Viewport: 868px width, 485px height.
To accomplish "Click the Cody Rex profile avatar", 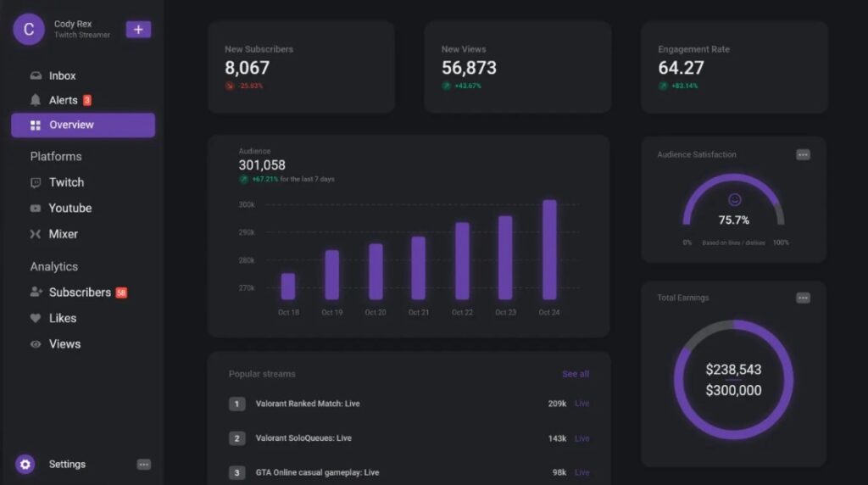I will coord(28,30).
